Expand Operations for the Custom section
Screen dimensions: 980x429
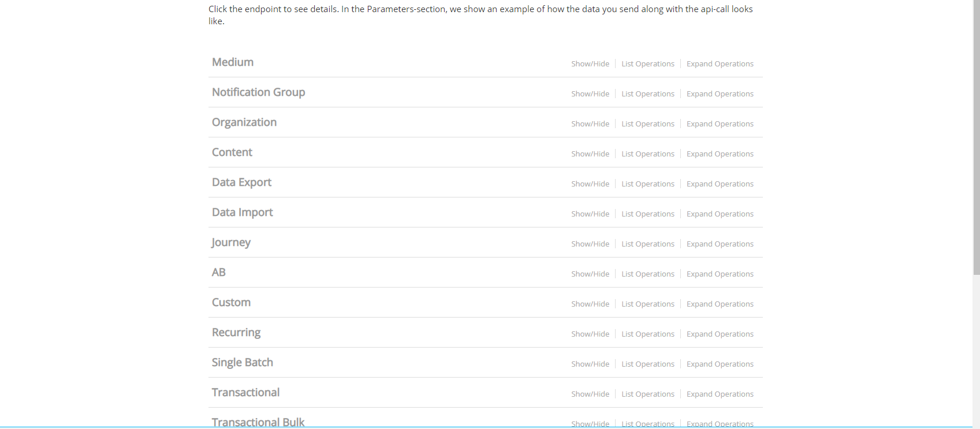click(720, 304)
